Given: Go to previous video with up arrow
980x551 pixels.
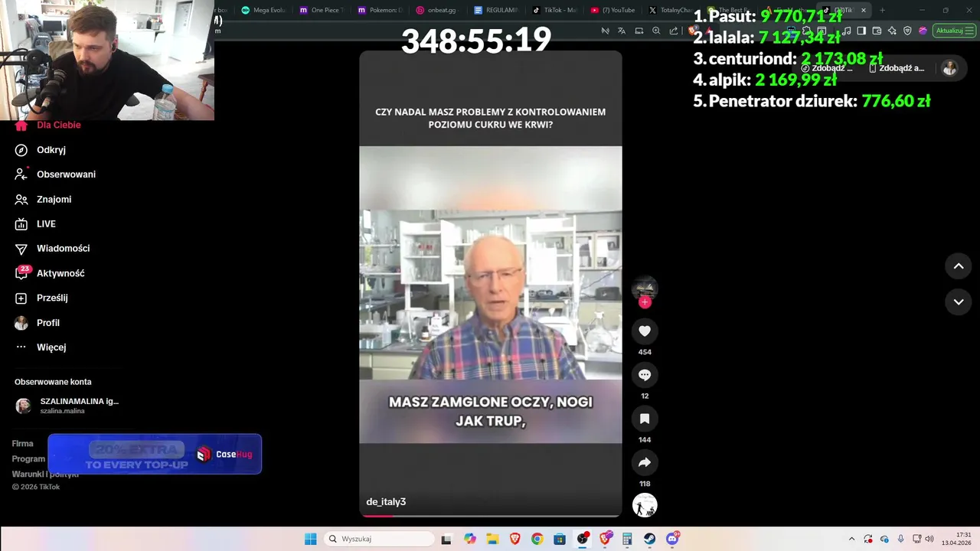Looking at the screenshot, I should click(959, 266).
